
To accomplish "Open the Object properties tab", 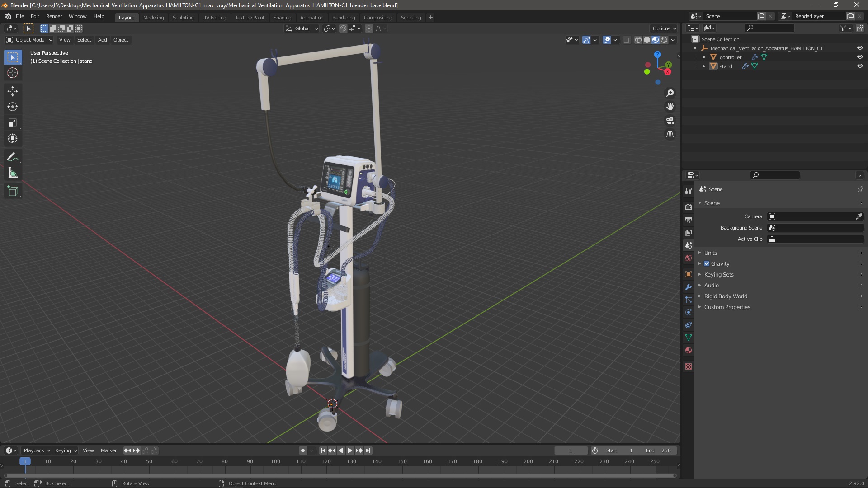I will pyautogui.click(x=689, y=274).
